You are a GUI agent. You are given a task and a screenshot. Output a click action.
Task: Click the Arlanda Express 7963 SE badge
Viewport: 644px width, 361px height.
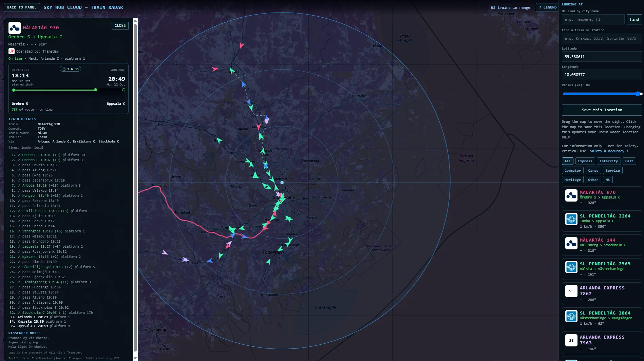[x=571, y=340]
